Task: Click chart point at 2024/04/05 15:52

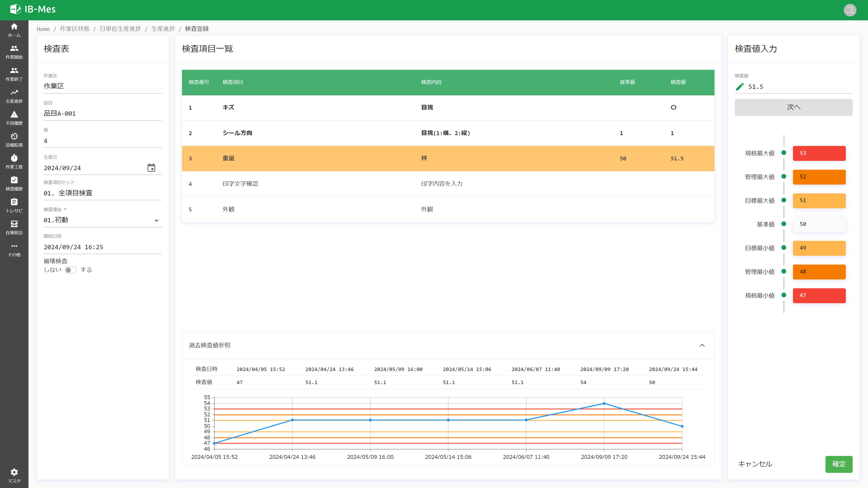Action: tap(215, 443)
